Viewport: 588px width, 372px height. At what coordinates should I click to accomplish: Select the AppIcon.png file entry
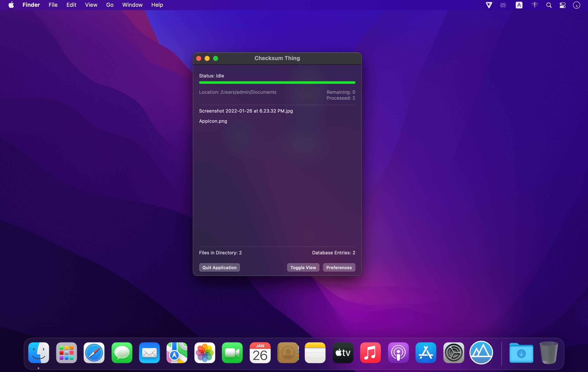[213, 121]
